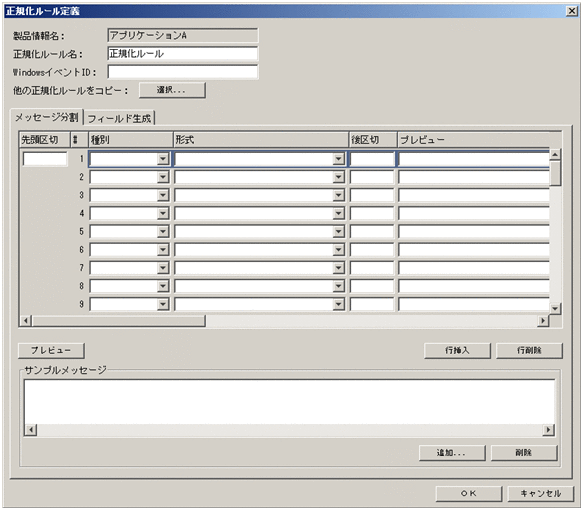Click the table's vertical scrollbar thumb
The width and height of the screenshot is (585, 512).
(x=555, y=173)
